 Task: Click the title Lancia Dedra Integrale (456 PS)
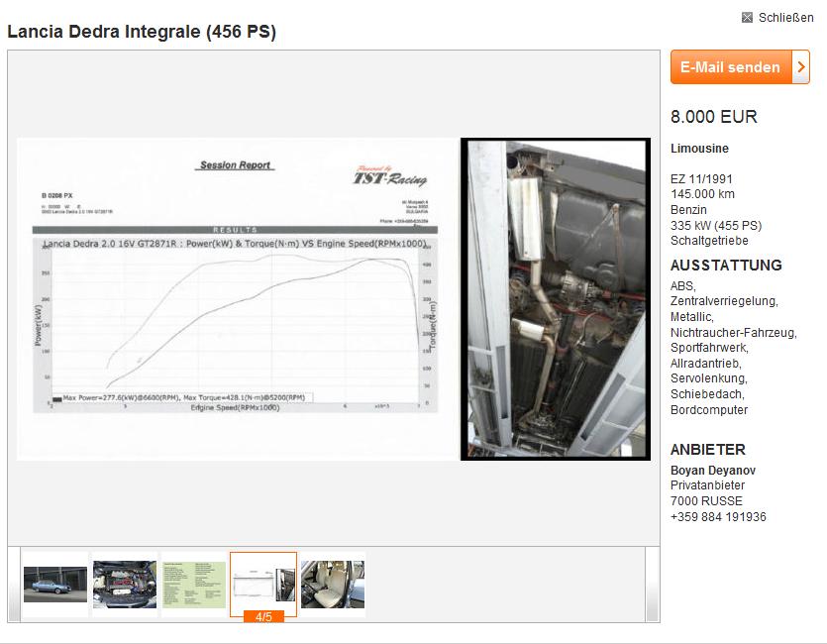pos(142,32)
